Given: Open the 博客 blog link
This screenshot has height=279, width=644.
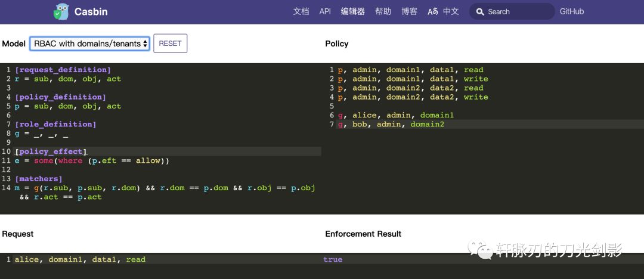Looking at the screenshot, I should (409, 11).
